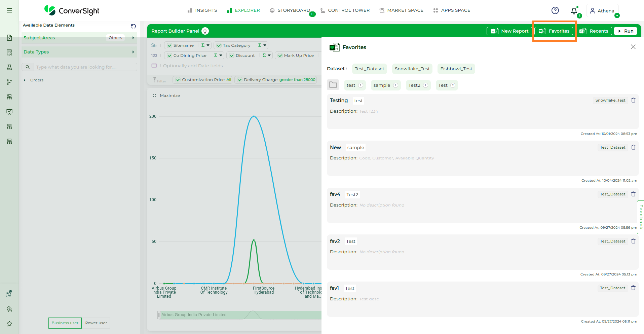Click the data search input field
Screen dimensions: 644x334
click(x=85, y=67)
